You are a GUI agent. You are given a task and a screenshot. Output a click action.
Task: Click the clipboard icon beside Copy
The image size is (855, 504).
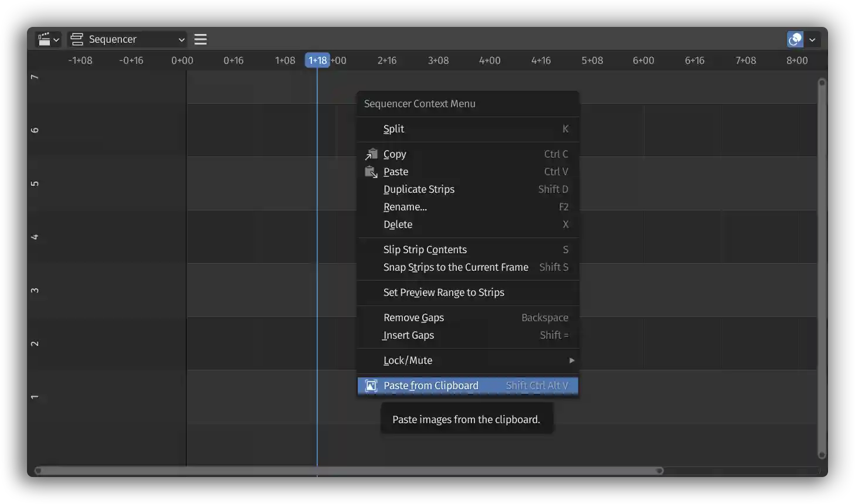pos(371,154)
